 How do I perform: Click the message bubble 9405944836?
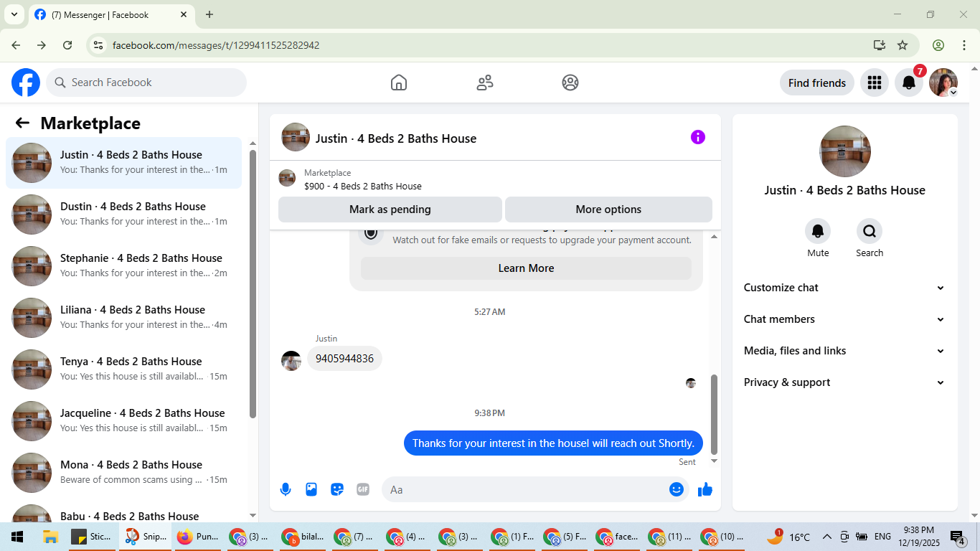(344, 359)
